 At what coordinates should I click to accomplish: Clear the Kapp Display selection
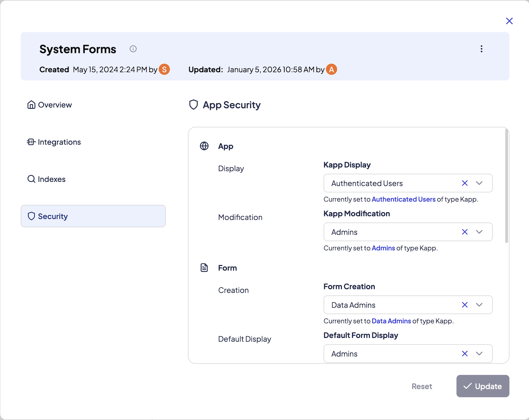tap(465, 183)
